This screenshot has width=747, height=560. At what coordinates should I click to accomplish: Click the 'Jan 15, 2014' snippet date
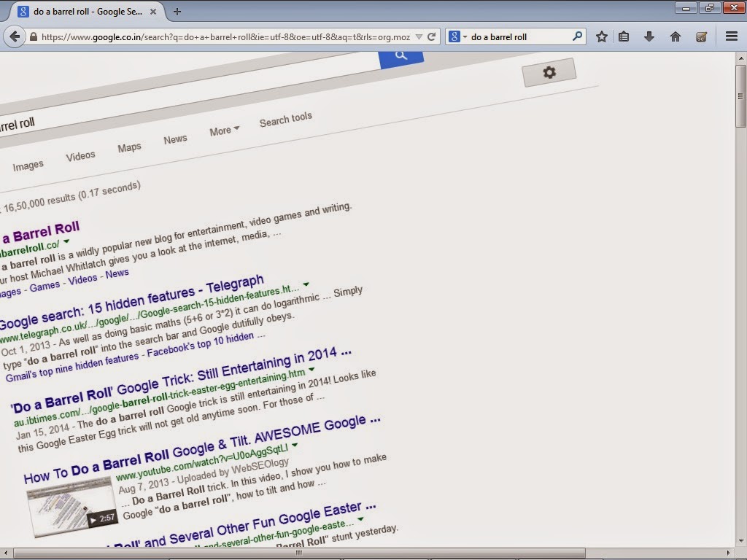pyautogui.click(x=42, y=430)
